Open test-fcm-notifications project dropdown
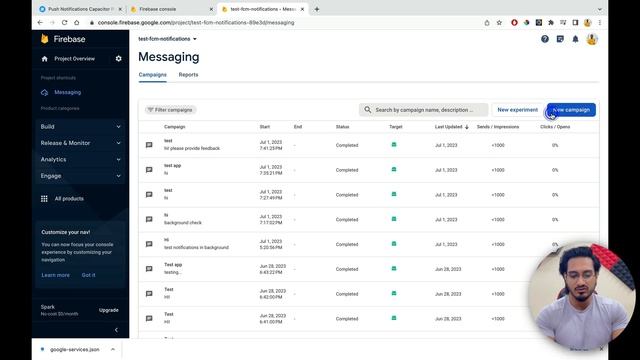 (167, 39)
